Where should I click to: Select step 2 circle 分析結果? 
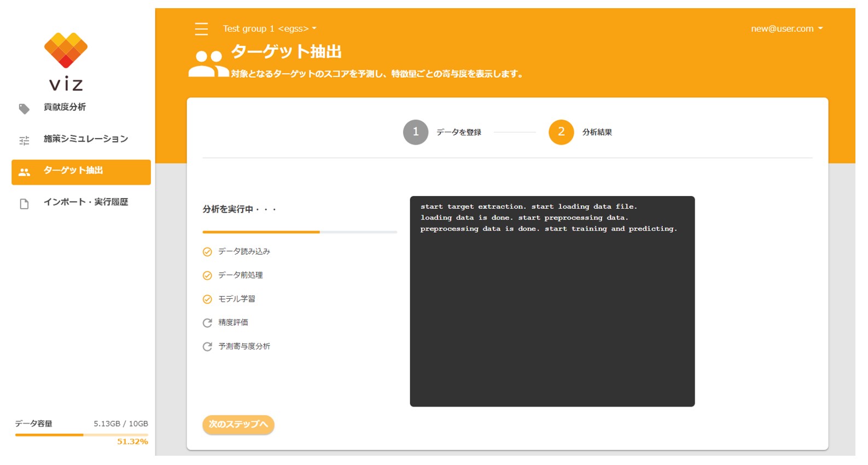click(x=561, y=132)
